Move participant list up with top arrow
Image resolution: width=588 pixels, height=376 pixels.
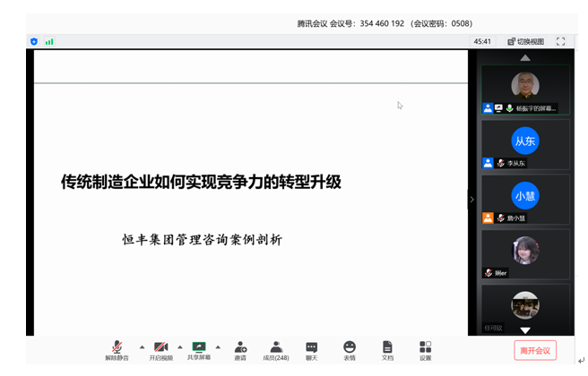525,57
